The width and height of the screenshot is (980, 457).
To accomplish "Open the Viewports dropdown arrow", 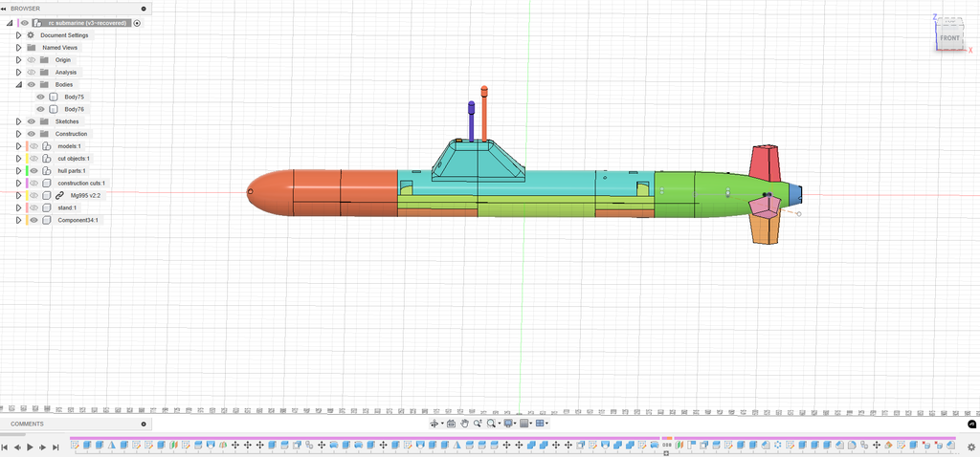I will point(547,424).
